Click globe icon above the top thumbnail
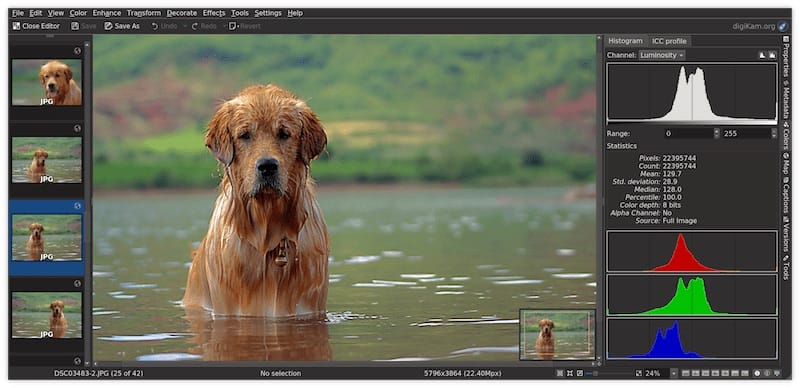Image resolution: width=800 pixels, height=388 pixels. [78, 51]
